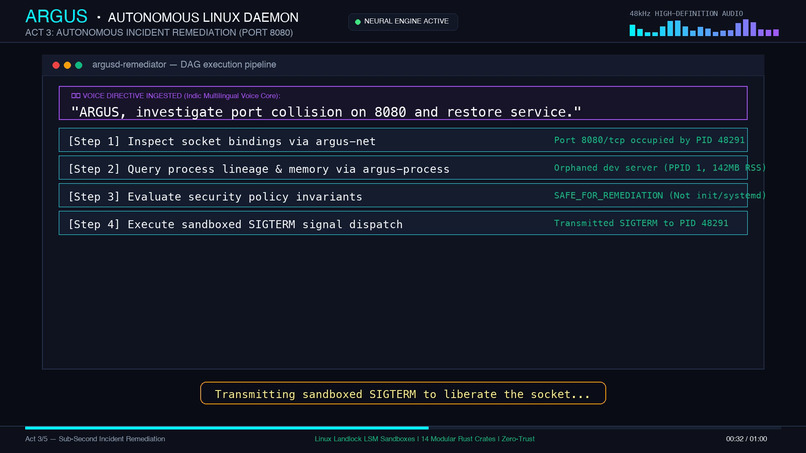Click the green maximize dot of remediator window
Viewport: 806px width, 453px height.
click(x=79, y=65)
